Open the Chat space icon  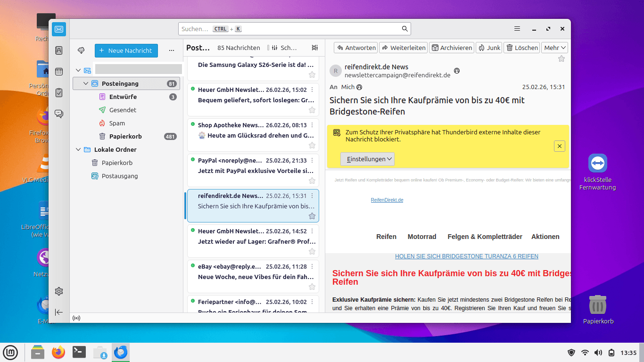(x=59, y=114)
